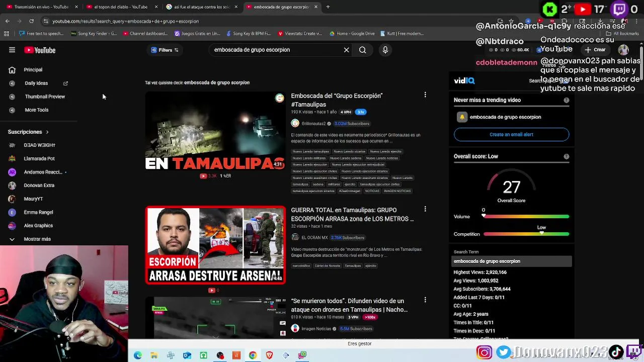This screenshot has height=362, width=644.
Task: Open the Grillonautas2 channel avatar
Action: [295, 124]
